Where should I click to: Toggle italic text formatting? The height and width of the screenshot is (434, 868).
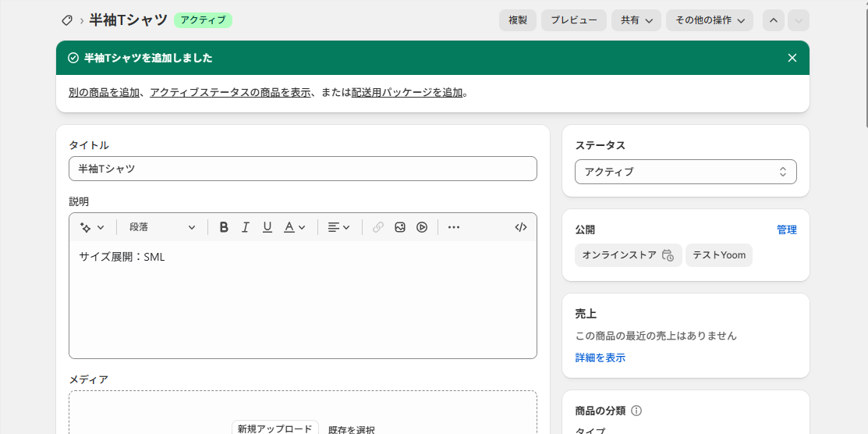(x=246, y=227)
